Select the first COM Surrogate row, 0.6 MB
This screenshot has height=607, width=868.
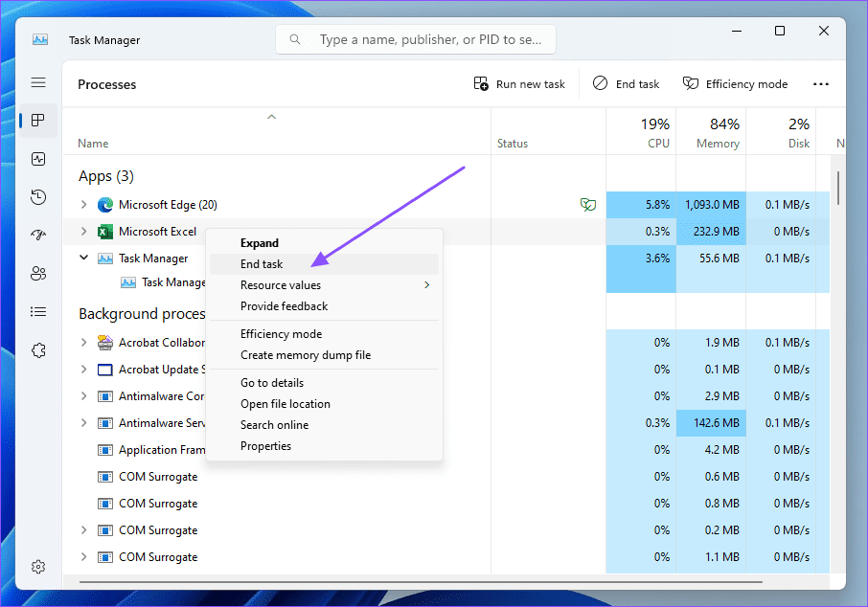pyautogui.click(x=446, y=477)
